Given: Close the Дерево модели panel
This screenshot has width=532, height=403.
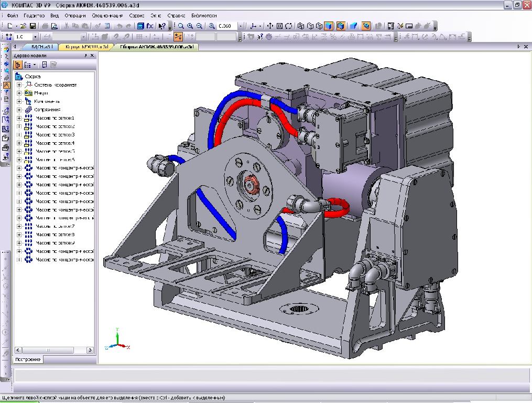Looking at the screenshot, I should pyautogui.click(x=92, y=55).
